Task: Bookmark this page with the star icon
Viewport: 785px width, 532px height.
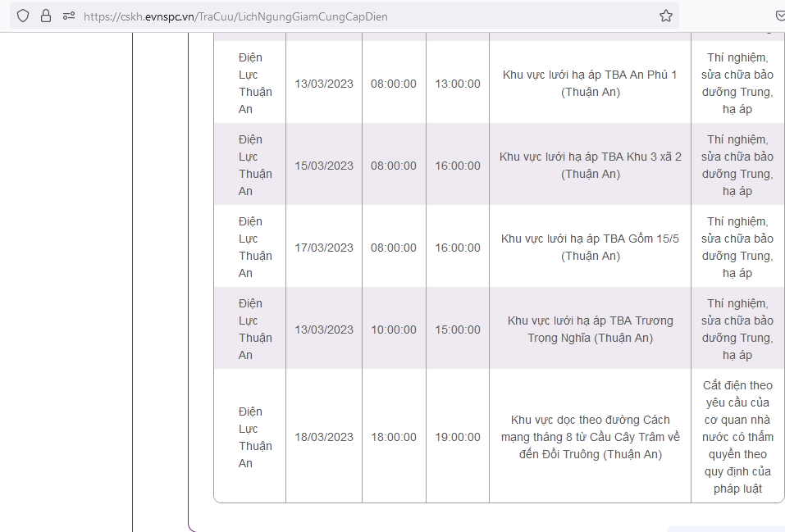Action: (665, 16)
